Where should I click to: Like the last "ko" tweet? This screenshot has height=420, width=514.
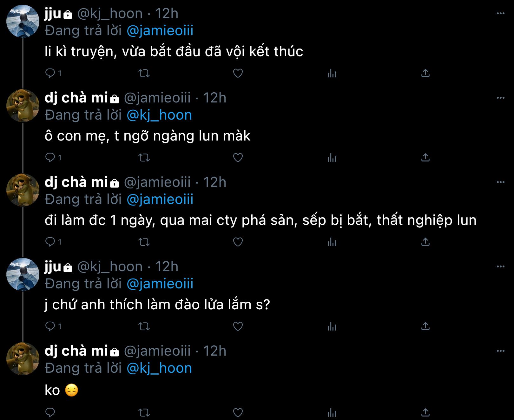pyautogui.click(x=238, y=412)
